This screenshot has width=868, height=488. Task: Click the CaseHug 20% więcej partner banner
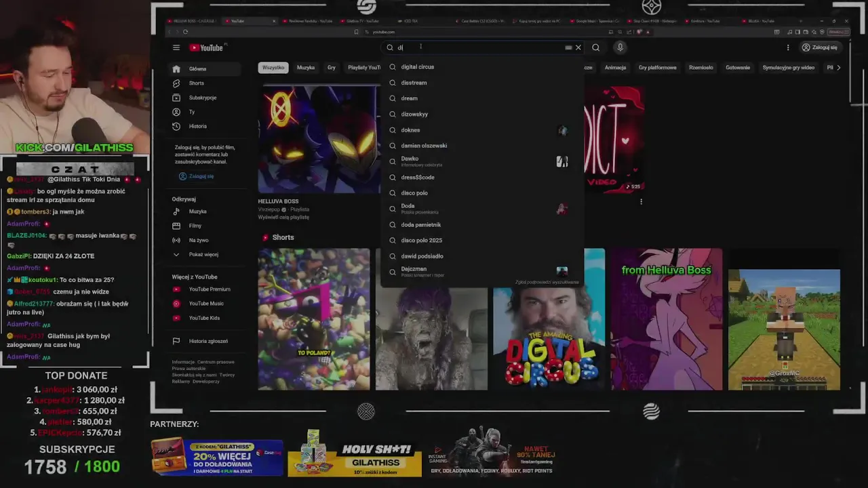coord(217,456)
